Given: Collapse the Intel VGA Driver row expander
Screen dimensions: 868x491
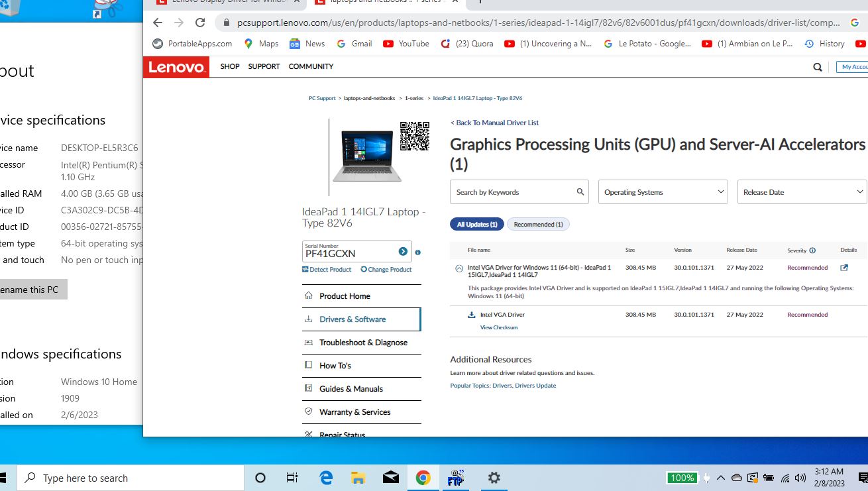Looking at the screenshot, I should tap(459, 268).
